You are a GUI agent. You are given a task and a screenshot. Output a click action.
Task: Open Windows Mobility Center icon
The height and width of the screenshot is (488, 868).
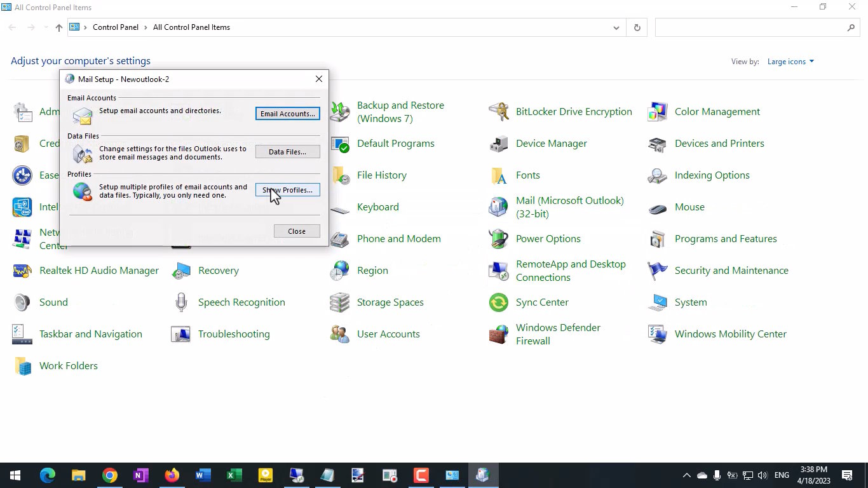coord(658,334)
